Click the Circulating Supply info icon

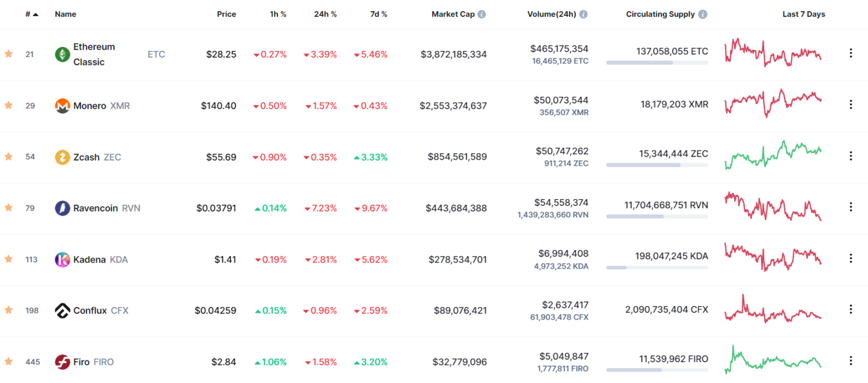(x=702, y=14)
